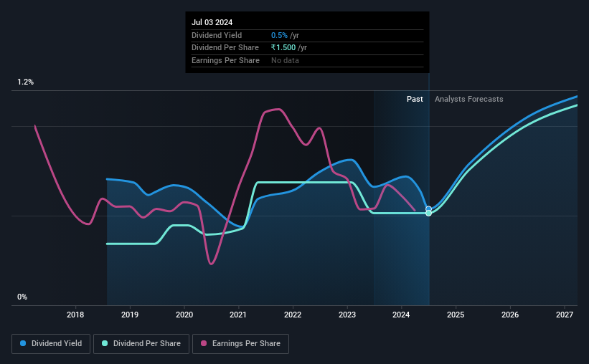This screenshot has width=589, height=364.
Task: Click the ₹1.500 dividend per share value
Action: (283, 48)
